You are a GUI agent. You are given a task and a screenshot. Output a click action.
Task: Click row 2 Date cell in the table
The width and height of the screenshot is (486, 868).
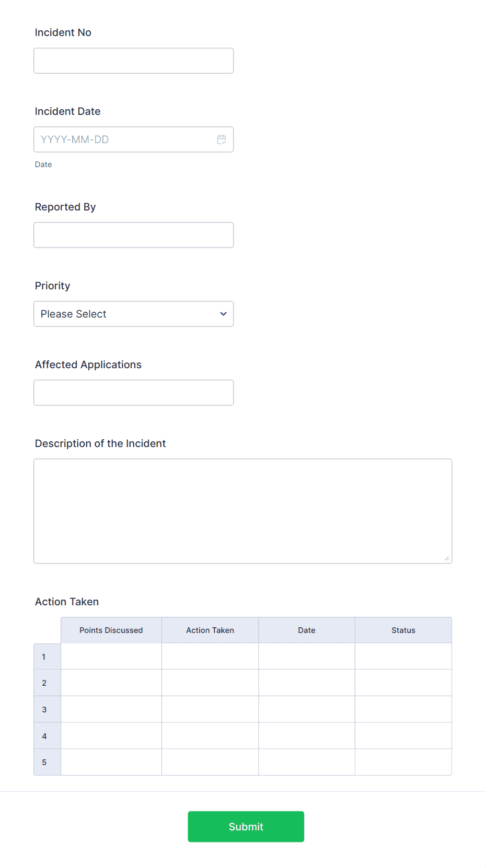point(306,683)
